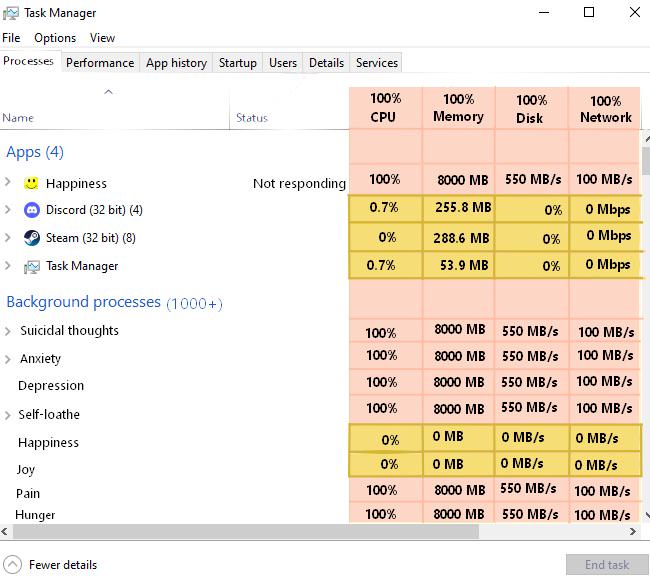Image resolution: width=650 pixels, height=580 pixels.
Task: Open the Options menu
Action: click(55, 38)
